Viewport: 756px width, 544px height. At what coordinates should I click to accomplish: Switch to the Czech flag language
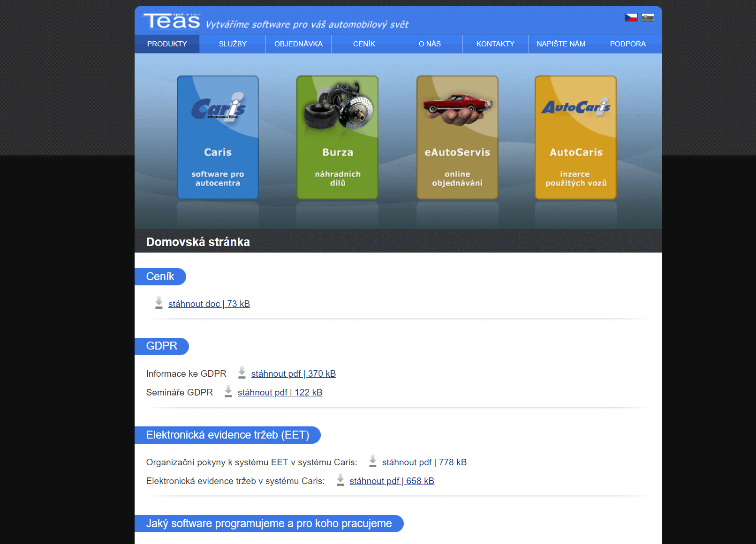tap(631, 17)
